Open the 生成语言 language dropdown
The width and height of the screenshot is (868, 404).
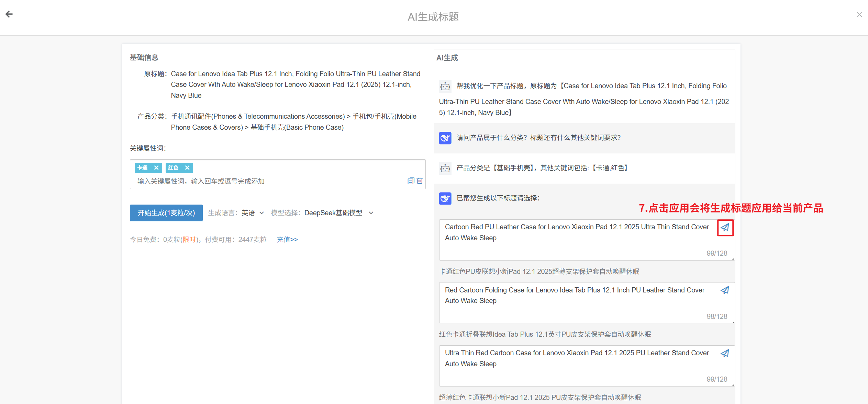pos(253,213)
